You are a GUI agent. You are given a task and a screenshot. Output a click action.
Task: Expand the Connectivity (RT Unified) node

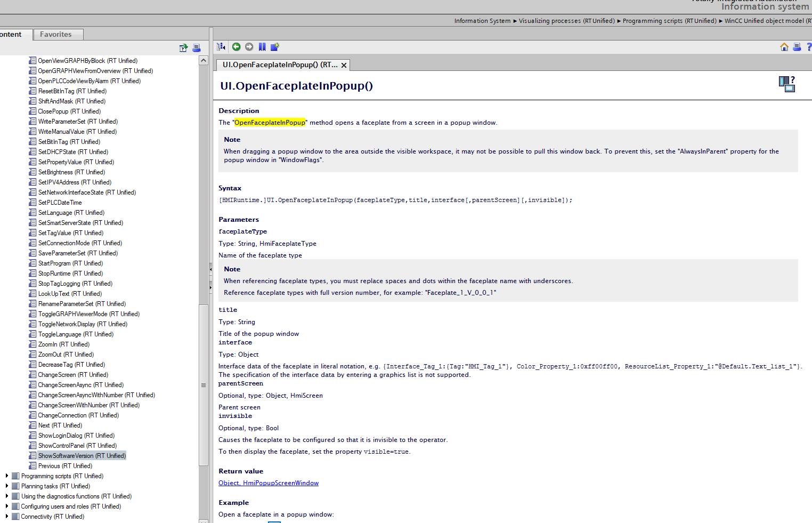point(6,517)
